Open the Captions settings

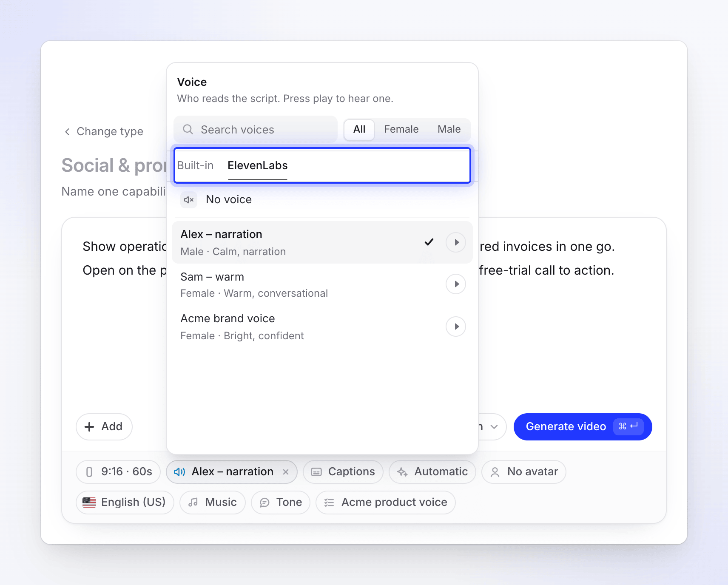tap(343, 472)
